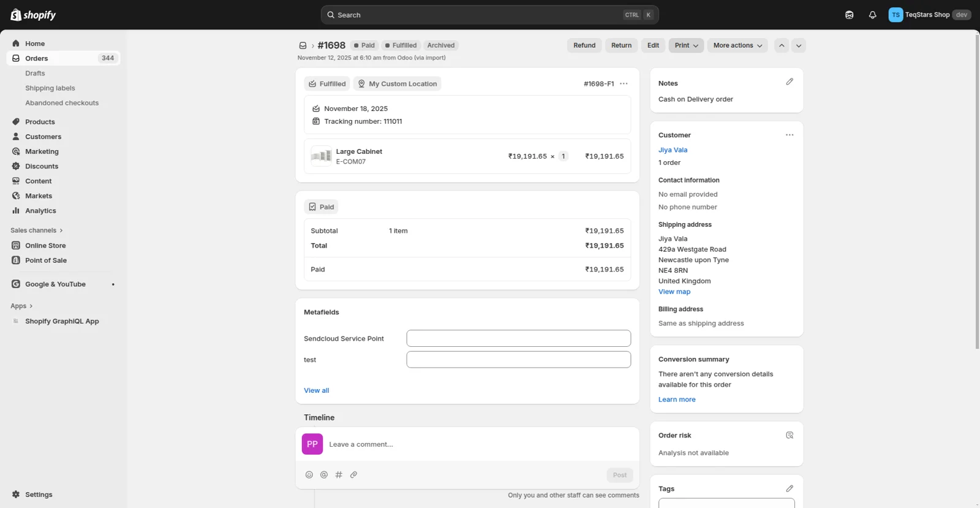Open the TeqStars Shop account menu
The height and width of the screenshot is (508, 980).
pos(930,15)
